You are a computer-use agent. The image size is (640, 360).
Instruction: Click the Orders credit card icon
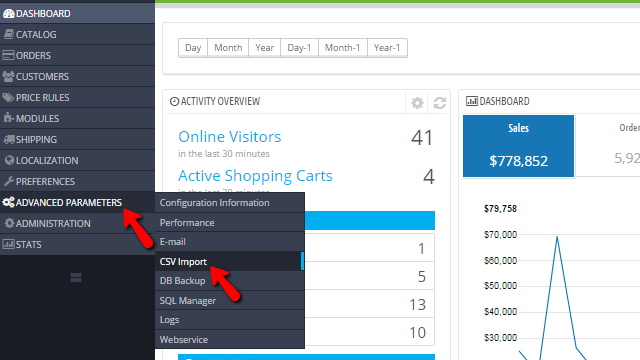coord(8,56)
